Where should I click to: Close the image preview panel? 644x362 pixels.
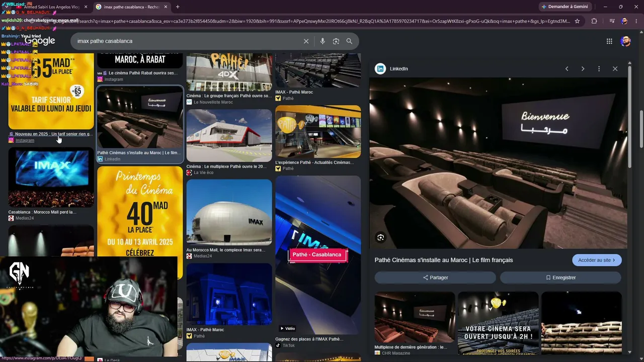coord(615,69)
